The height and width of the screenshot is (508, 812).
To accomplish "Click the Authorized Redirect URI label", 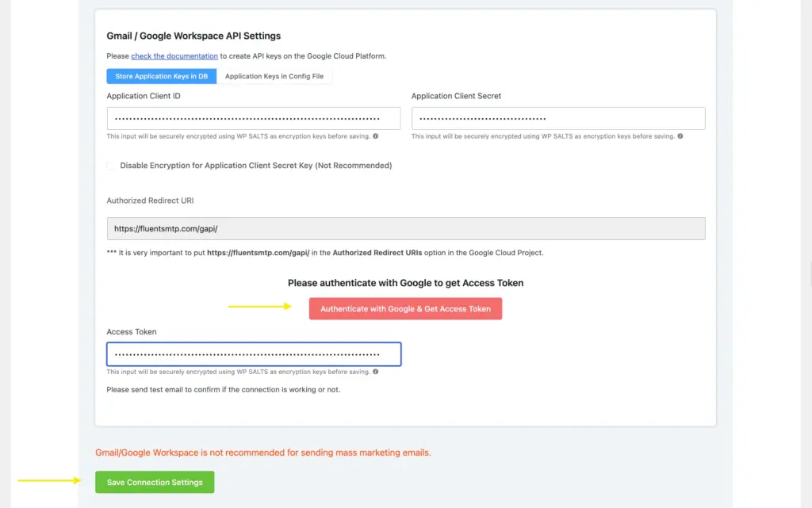I will 150,201.
